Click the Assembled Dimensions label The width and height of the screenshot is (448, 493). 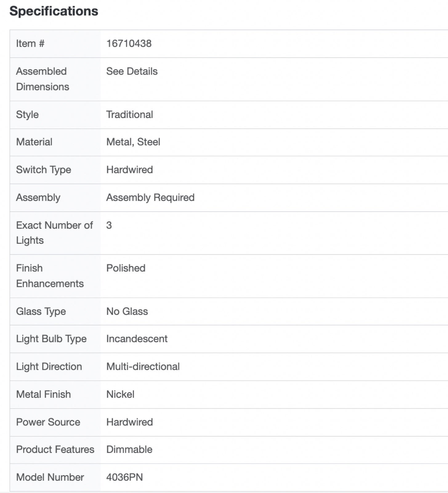click(x=42, y=79)
